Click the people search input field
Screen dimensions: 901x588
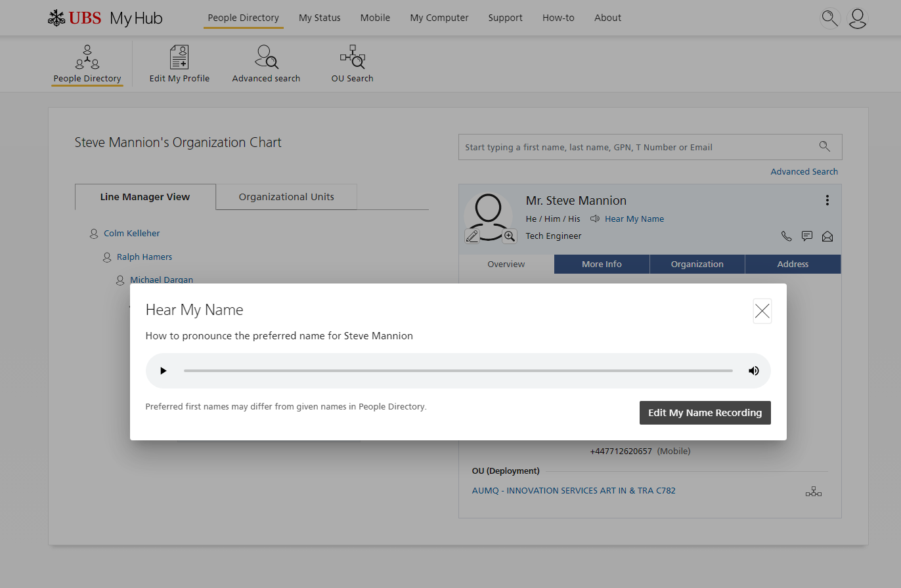coord(637,147)
